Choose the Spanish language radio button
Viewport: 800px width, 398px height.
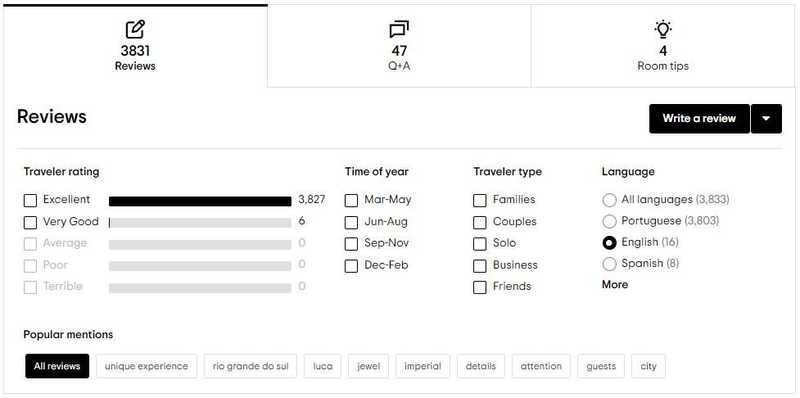point(609,264)
